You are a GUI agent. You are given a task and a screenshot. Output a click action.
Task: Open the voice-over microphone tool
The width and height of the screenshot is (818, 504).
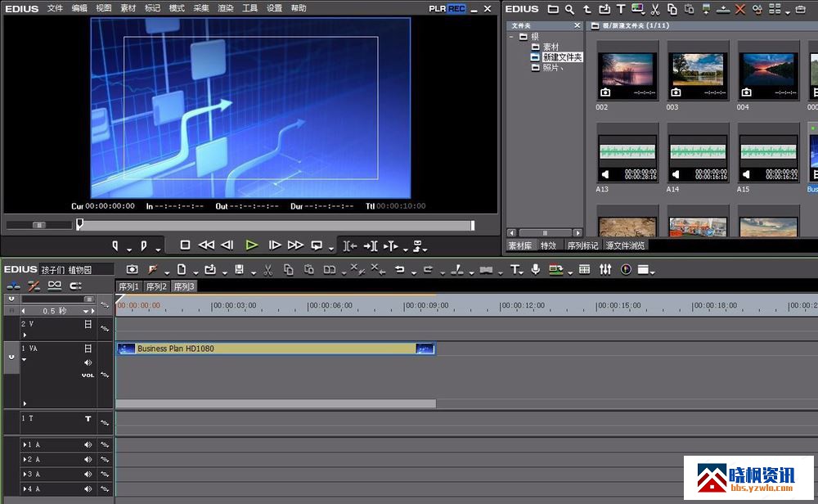pos(535,269)
